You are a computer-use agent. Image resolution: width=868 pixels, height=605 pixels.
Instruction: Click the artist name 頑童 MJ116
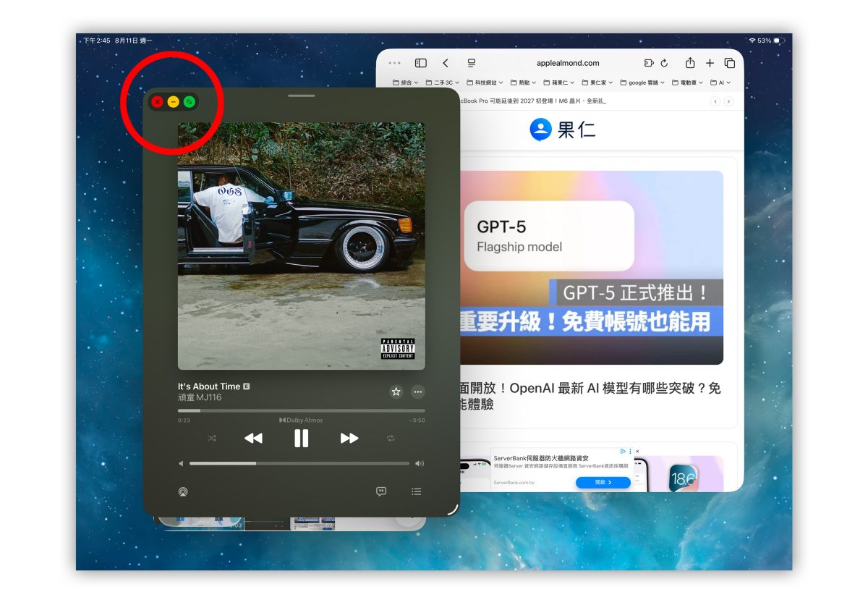pos(200,397)
